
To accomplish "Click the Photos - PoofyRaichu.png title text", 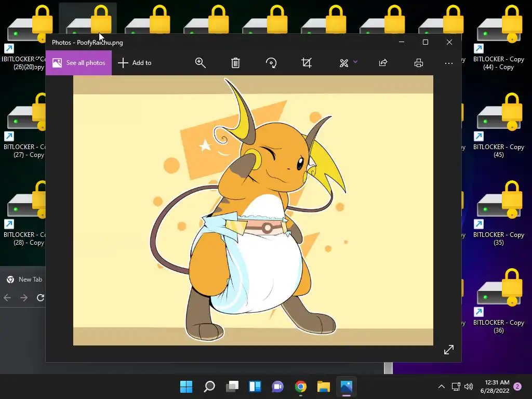I will [x=87, y=43].
